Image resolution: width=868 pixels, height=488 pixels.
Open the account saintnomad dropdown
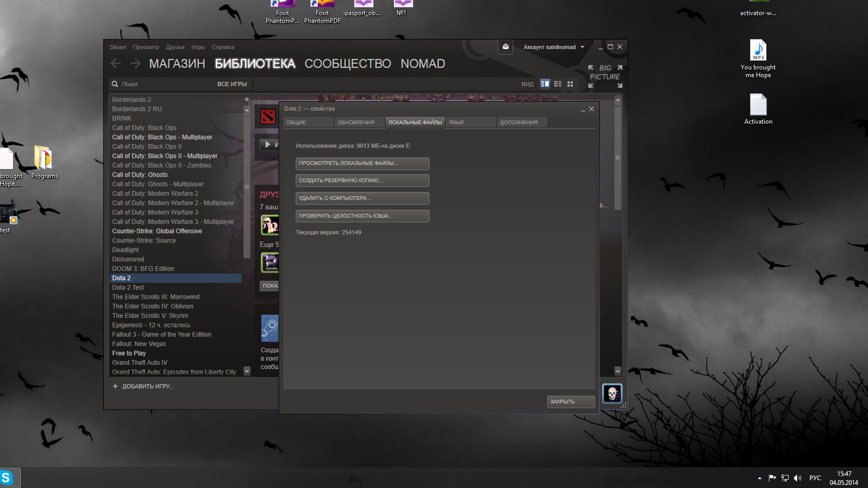[x=554, y=47]
